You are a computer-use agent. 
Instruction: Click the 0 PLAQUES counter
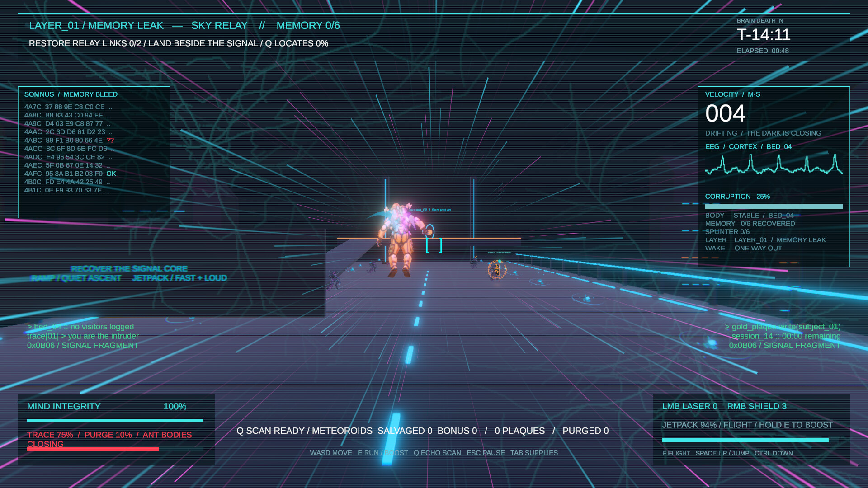point(519,431)
